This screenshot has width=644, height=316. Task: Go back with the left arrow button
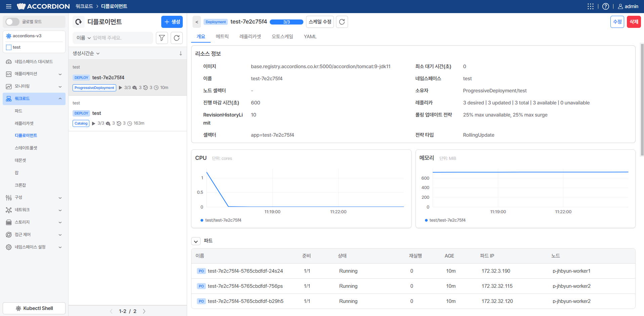tap(197, 22)
